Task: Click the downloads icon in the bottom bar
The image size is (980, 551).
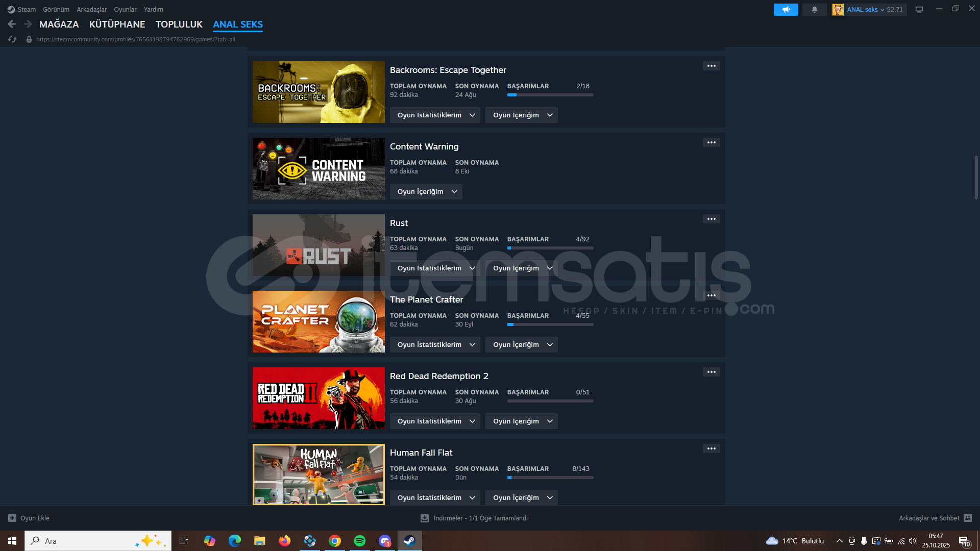Action: (424, 518)
